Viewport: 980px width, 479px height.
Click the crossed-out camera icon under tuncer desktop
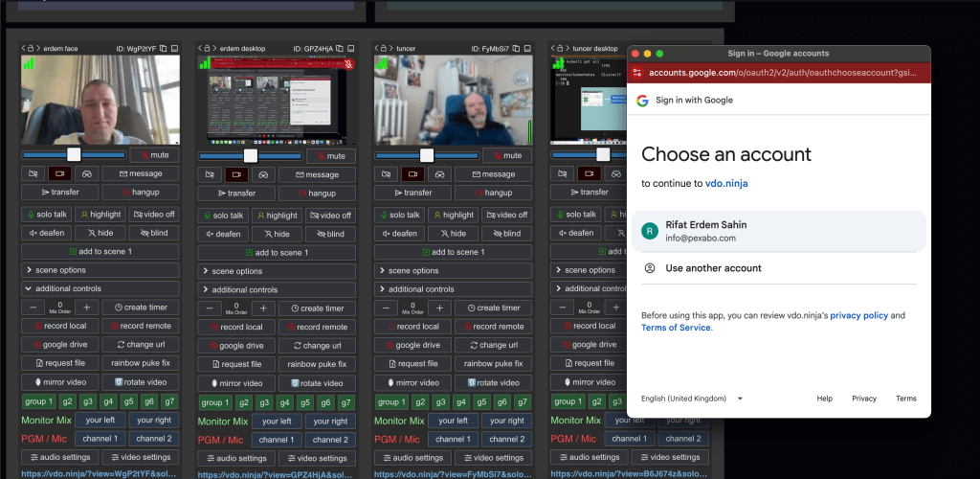pos(562,173)
